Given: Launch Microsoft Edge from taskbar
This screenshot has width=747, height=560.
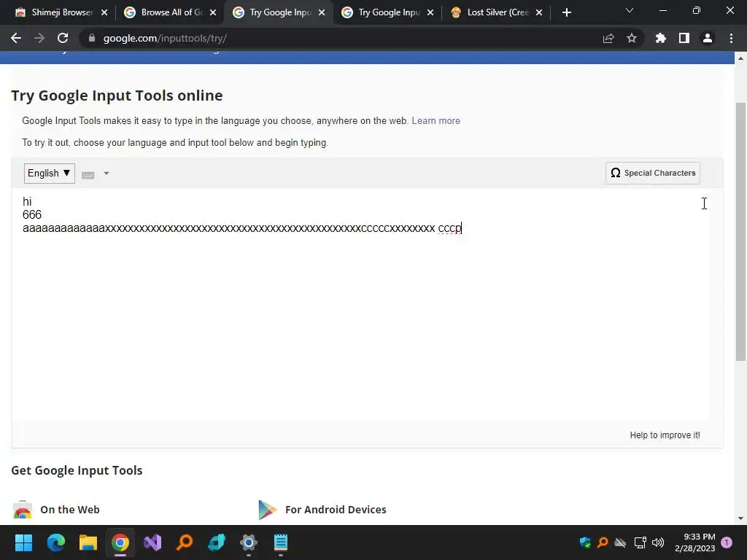Looking at the screenshot, I should coord(55,542).
